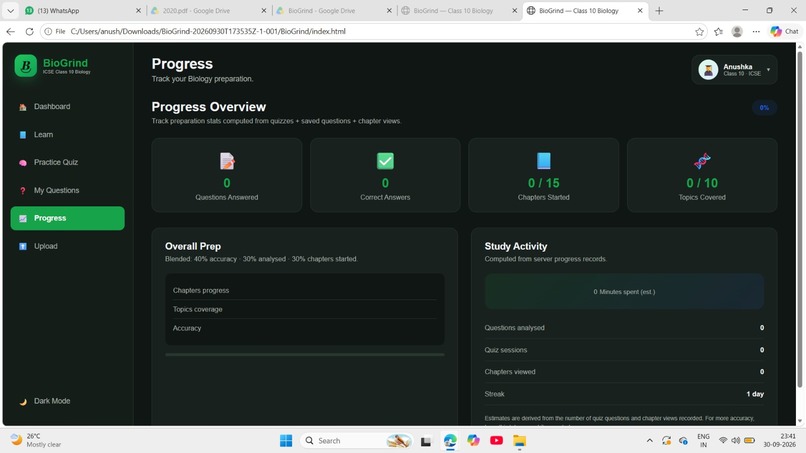Click the 'Accuracy' row
Image resolution: width=806 pixels, height=453 pixels.
(x=304, y=328)
